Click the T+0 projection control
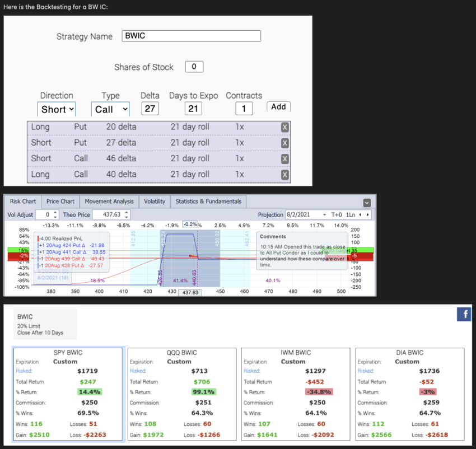Screen dimensions: 476x449 [337, 214]
